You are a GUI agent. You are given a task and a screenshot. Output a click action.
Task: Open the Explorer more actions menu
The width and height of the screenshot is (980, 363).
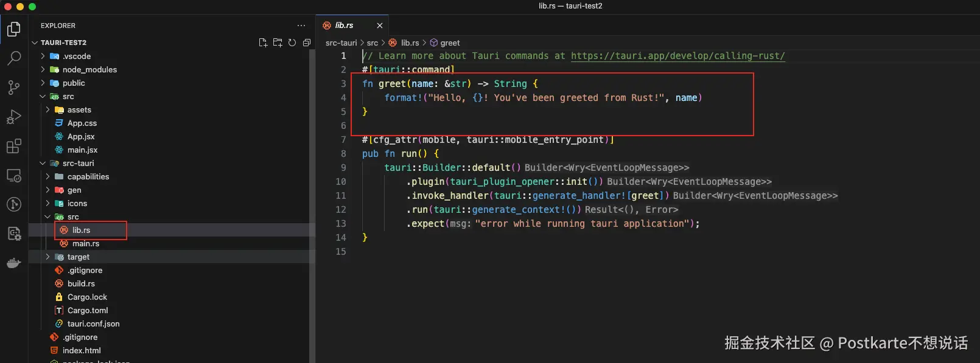[301, 26]
